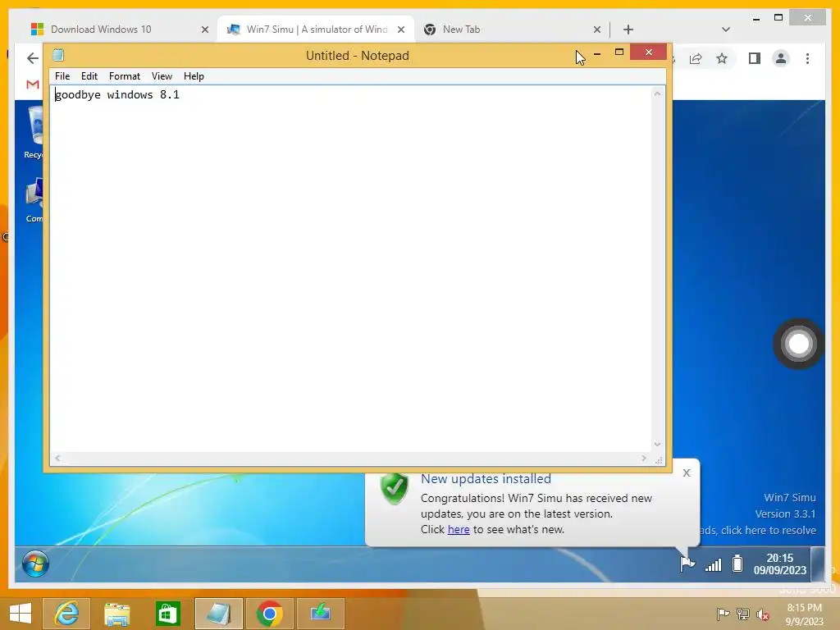The height and width of the screenshot is (630, 840).
Task: Open the Windows 8.1 clock 8:15 PM
Action: (x=804, y=614)
